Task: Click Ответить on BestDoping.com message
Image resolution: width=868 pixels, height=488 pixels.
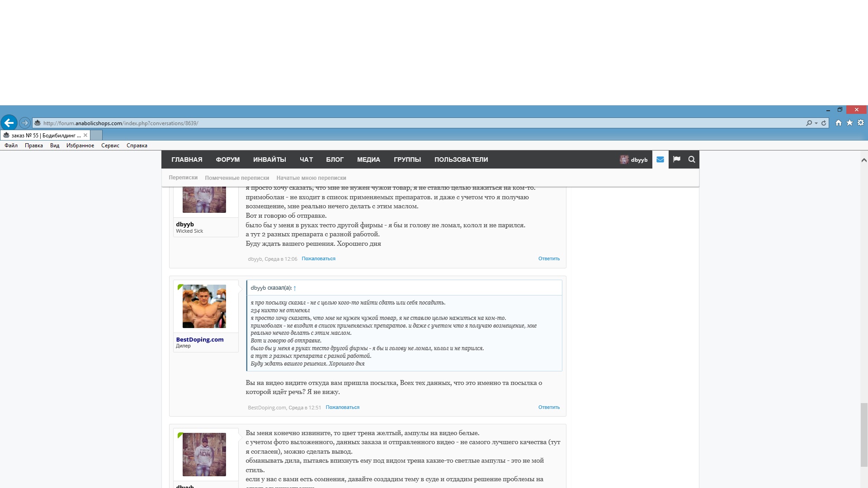Action: click(x=549, y=407)
